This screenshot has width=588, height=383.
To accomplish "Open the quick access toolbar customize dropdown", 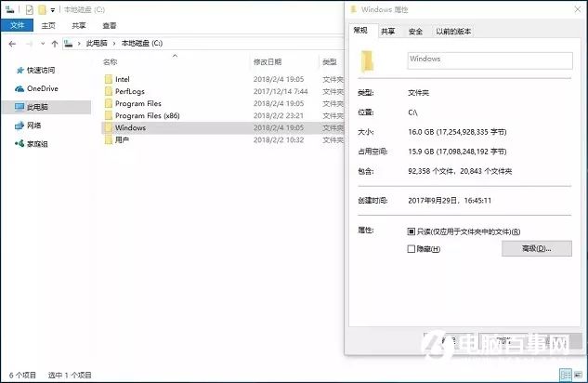I will [x=53, y=9].
